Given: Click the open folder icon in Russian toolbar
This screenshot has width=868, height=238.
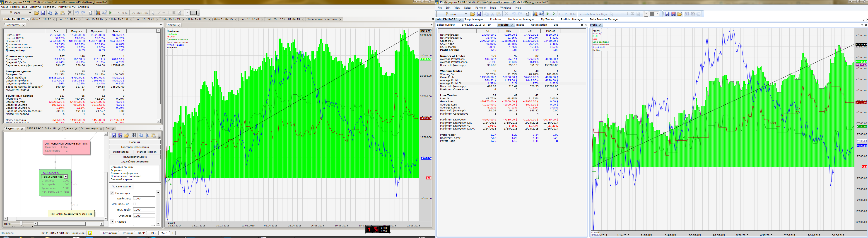Looking at the screenshot, I should coord(36,13).
